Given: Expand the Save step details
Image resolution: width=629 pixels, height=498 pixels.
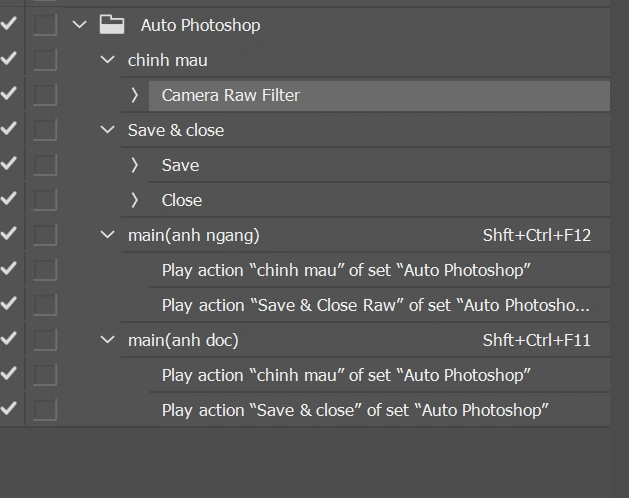Looking at the screenshot, I should [135, 165].
